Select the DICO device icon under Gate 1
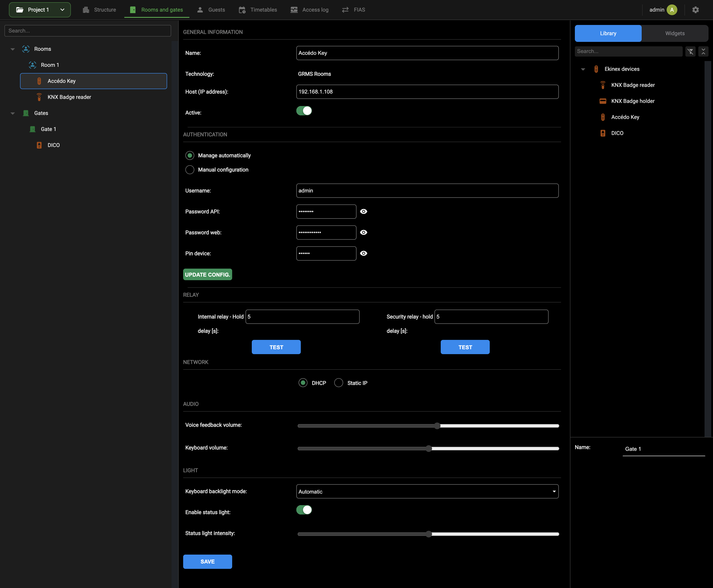The image size is (713, 588). tap(39, 145)
